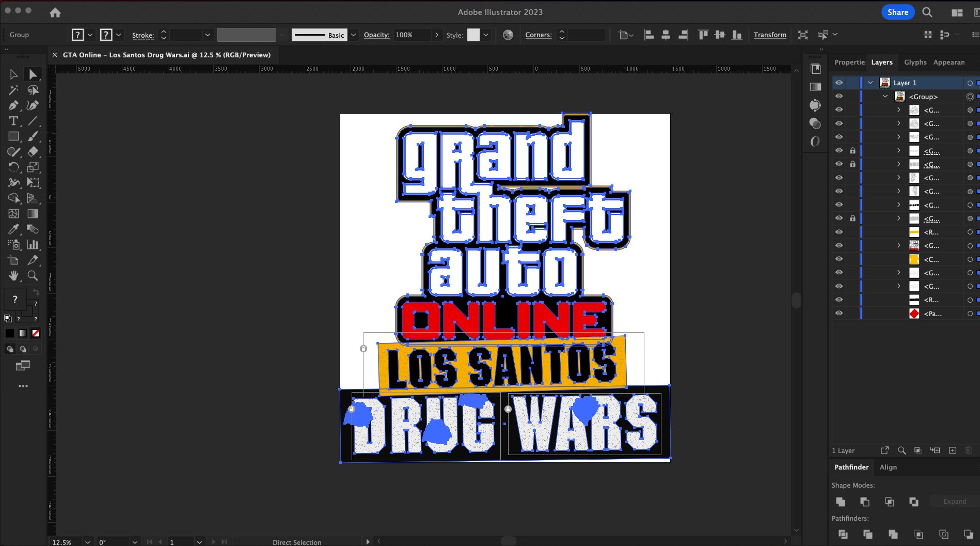This screenshot has width=980, height=546.
Task: Select the Paintbrush tool
Action: 33,136
